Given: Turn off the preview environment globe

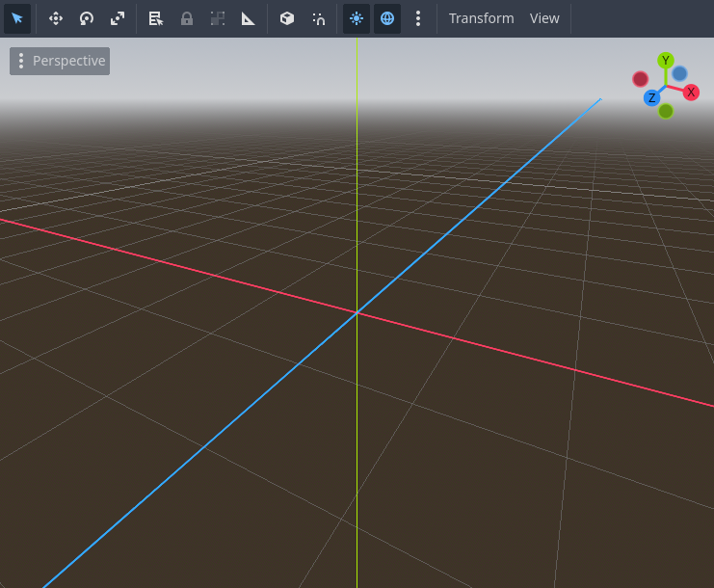Looking at the screenshot, I should [x=387, y=18].
